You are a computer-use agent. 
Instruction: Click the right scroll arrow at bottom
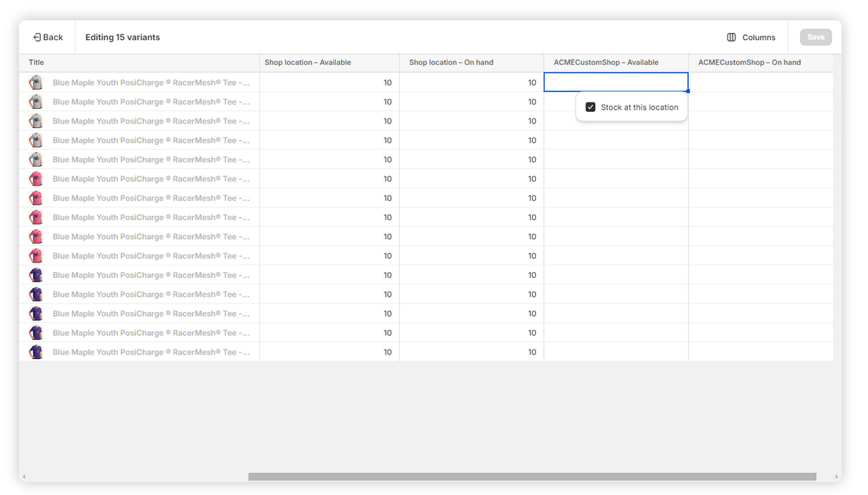[x=837, y=477]
